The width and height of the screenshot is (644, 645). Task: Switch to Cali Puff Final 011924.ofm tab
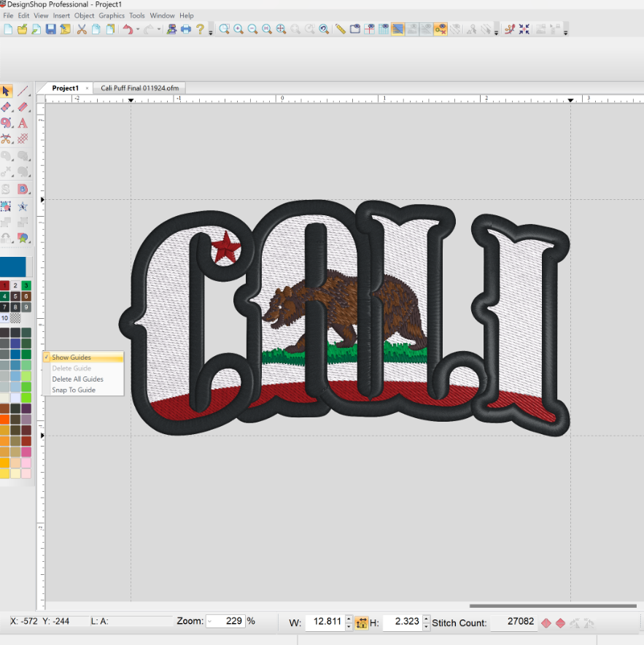pyautogui.click(x=139, y=88)
